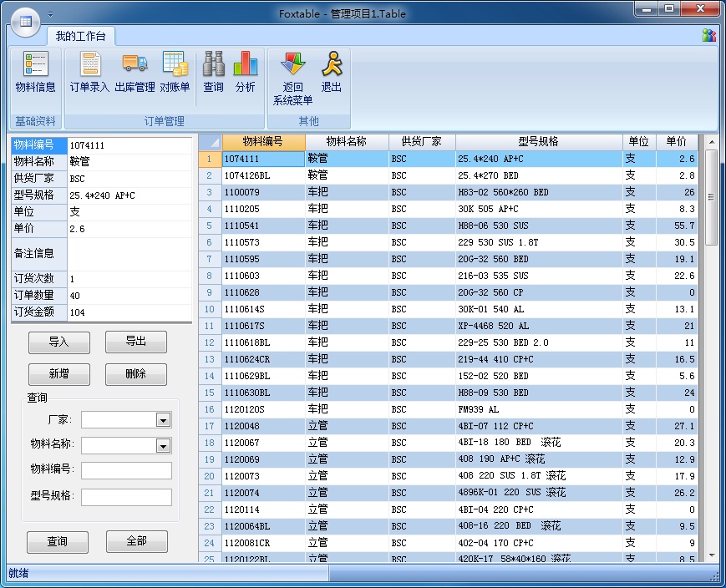The image size is (726, 588).
Task: Click the empty 备注信息 value field
Action: 129,254
